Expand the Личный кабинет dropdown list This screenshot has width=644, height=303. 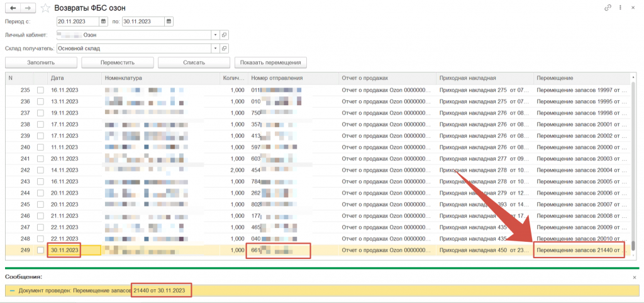click(x=215, y=35)
